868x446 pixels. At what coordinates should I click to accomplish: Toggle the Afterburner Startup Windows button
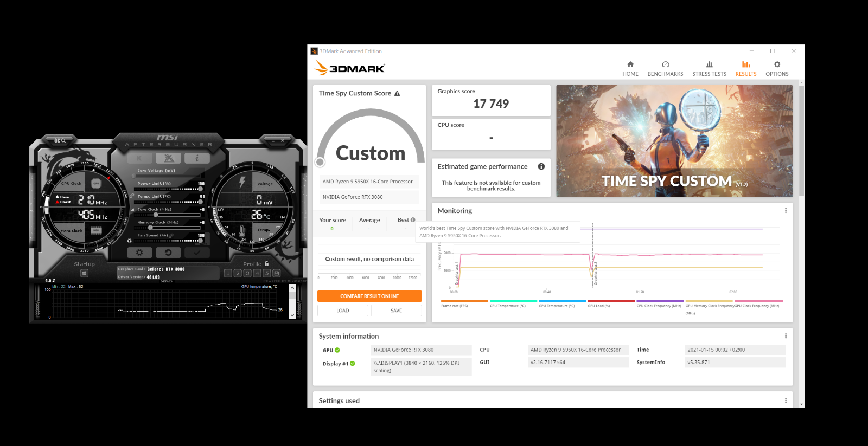(x=84, y=273)
